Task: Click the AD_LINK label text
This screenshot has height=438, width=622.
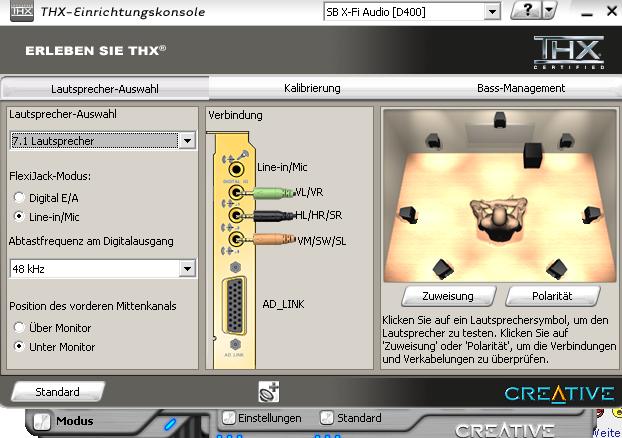Action: click(283, 304)
